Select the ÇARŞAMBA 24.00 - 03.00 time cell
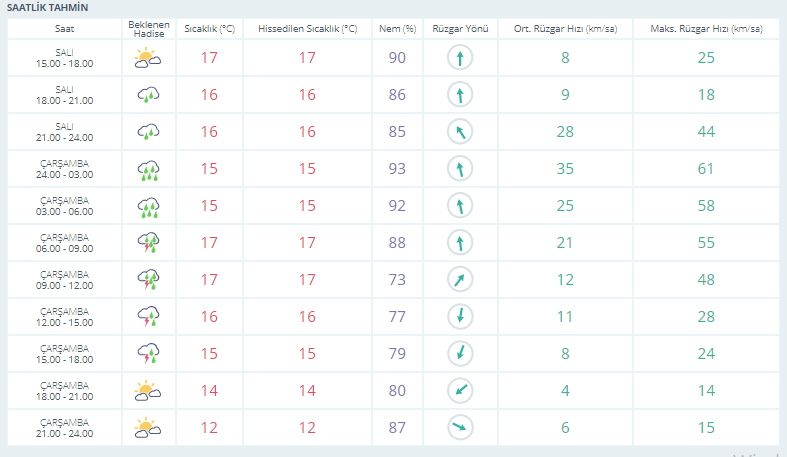 [x=64, y=169]
